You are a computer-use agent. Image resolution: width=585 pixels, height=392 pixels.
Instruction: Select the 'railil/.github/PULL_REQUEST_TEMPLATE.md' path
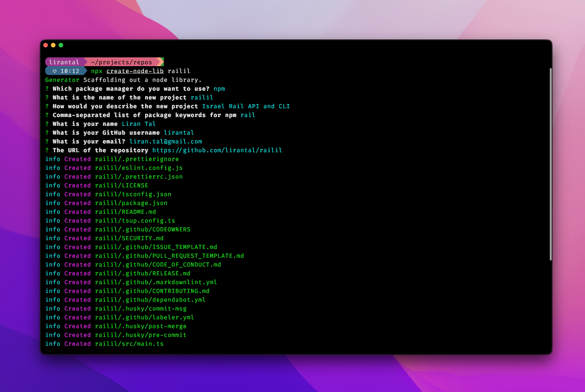(169, 256)
